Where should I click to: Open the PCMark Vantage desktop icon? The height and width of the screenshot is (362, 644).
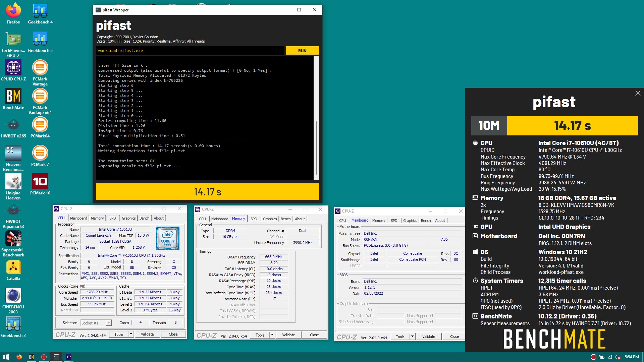[40, 73]
